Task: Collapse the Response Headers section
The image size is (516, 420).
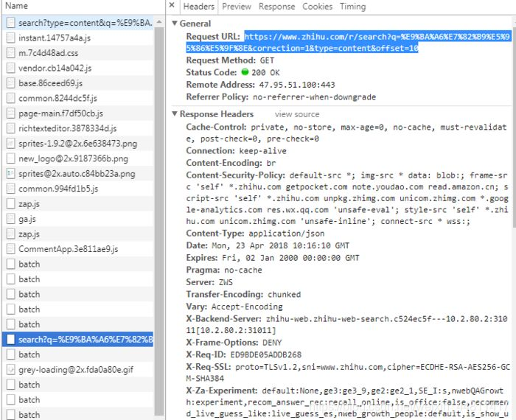Action: [175, 113]
